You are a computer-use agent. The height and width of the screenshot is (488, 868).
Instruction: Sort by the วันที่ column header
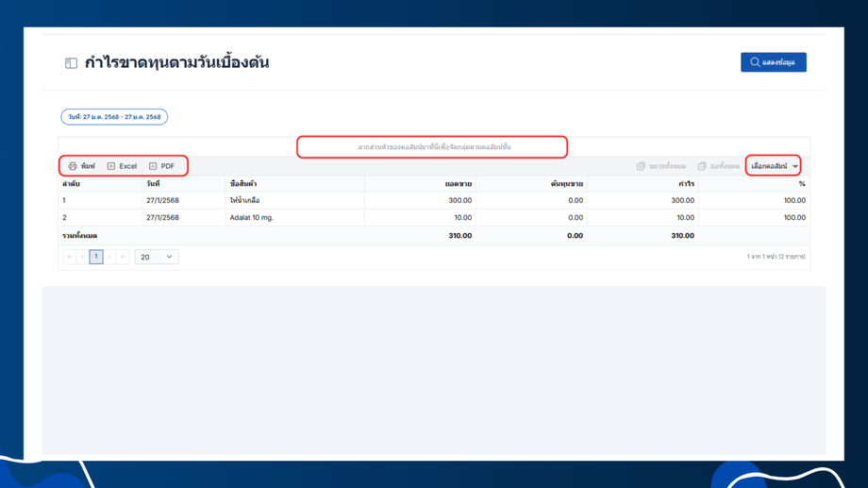[x=184, y=184]
